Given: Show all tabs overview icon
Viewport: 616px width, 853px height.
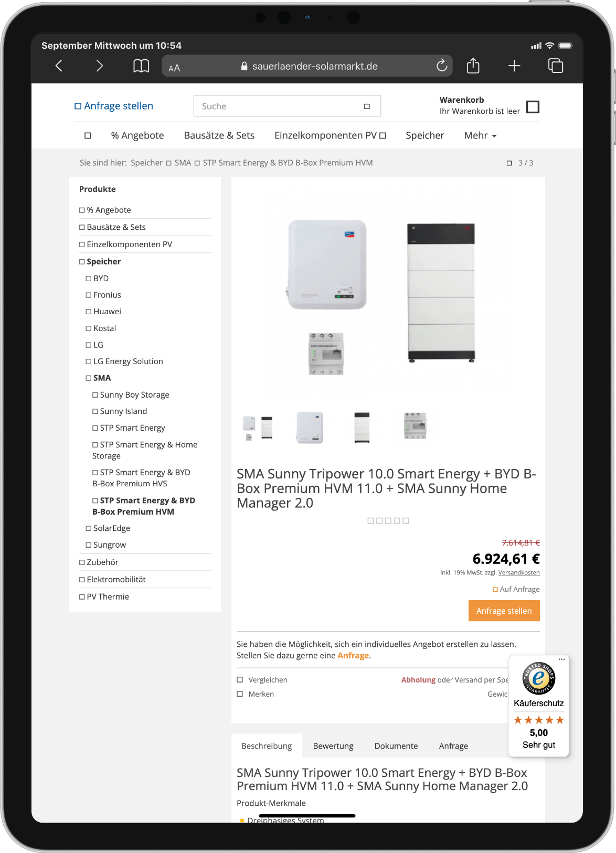Looking at the screenshot, I should (556, 66).
